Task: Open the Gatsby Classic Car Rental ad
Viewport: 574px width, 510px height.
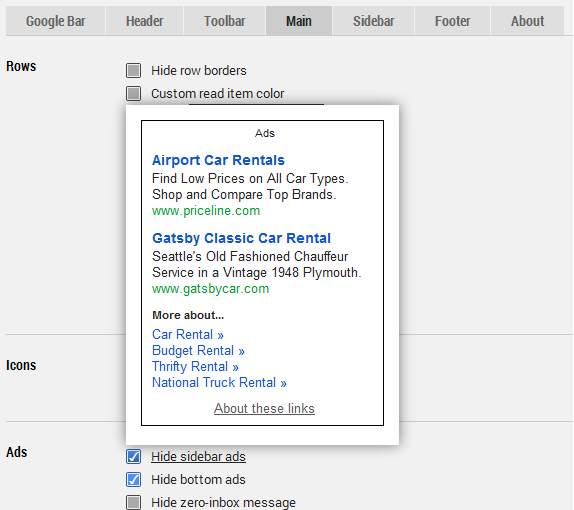Action: pos(241,238)
